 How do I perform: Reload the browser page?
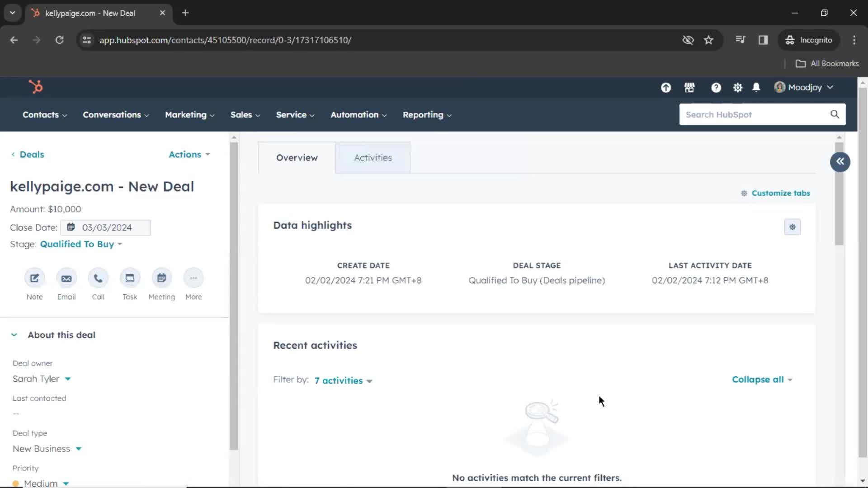coord(59,40)
